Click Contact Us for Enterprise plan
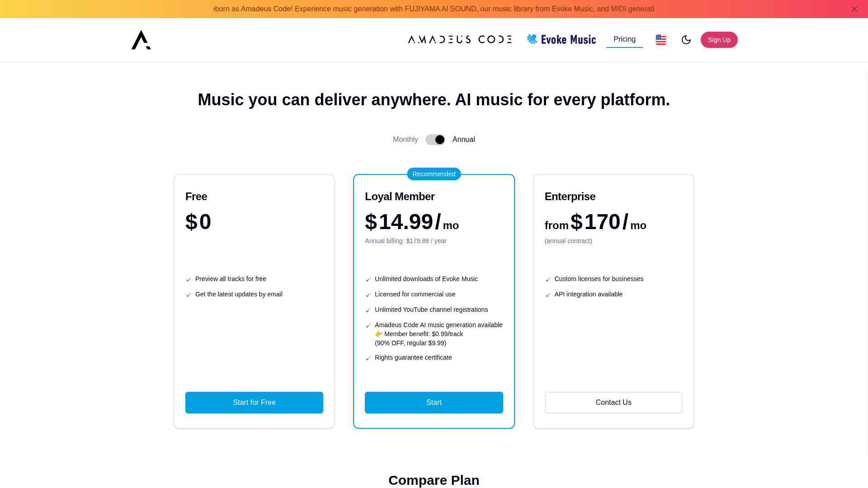 click(x=613, y=403)
